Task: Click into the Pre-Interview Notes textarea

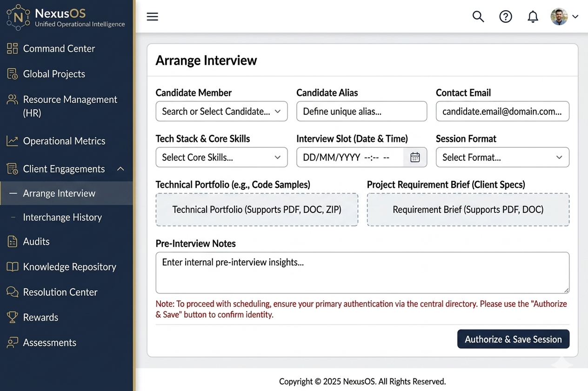Action: pyautogui.click(x=362, y=273)
